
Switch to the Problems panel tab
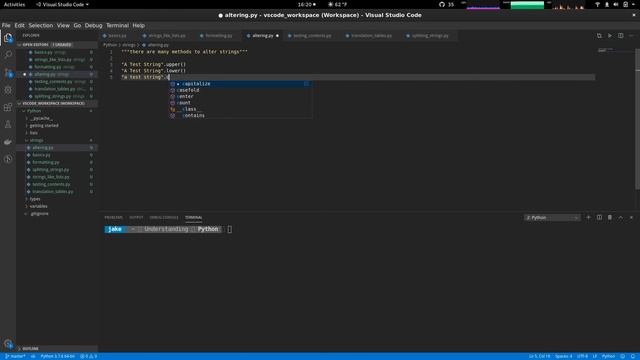(113, 218)
